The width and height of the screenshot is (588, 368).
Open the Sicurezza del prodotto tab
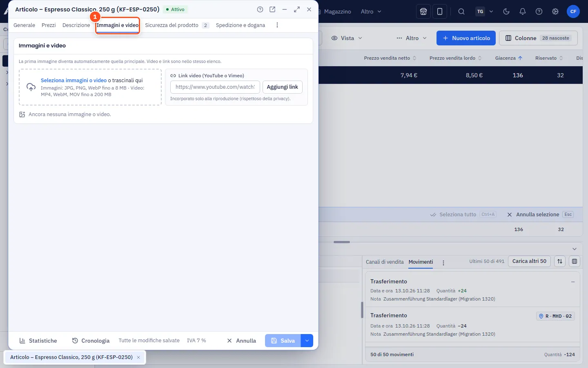click(177, 25)
